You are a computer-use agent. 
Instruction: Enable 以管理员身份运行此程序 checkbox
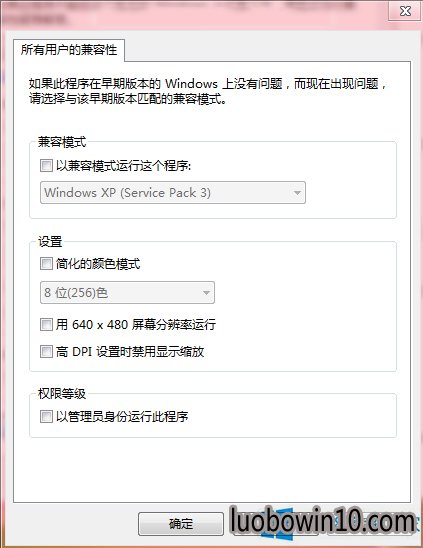click(x=46, y=416)
